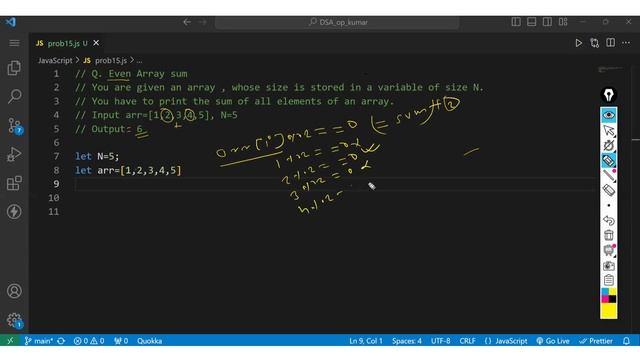Open changes compare icon in editor toolbar
The image size is (640, 360).
point(595,43)
